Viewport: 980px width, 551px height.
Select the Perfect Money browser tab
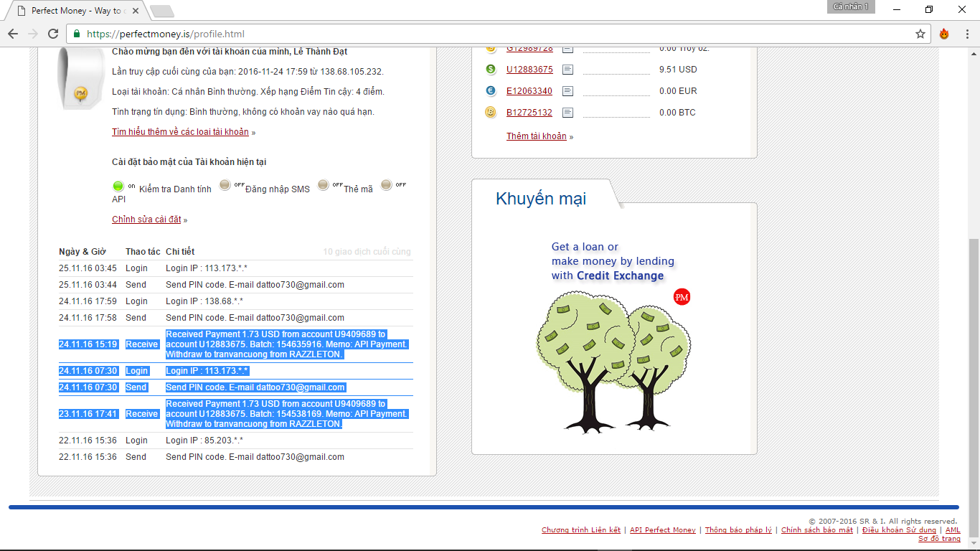(79, 11)
